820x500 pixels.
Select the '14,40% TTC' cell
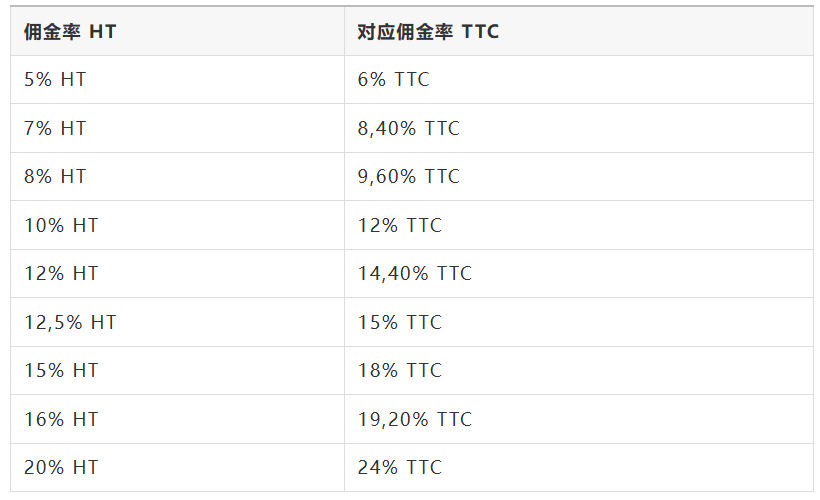click(x=414, y=273)
